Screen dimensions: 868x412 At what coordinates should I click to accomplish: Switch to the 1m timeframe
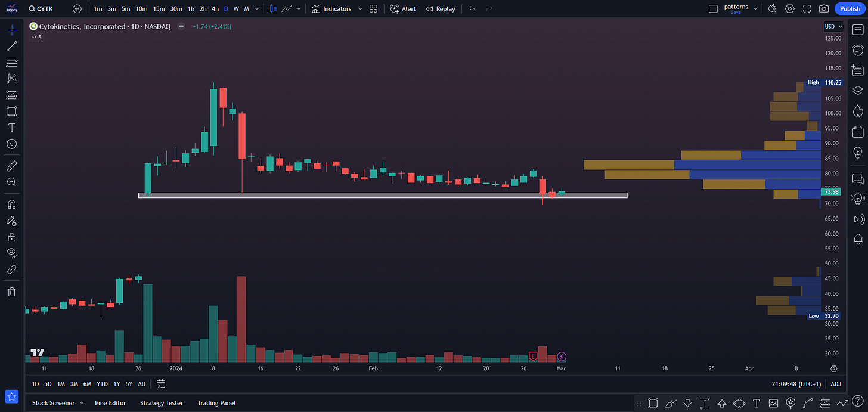coord(98,9)
